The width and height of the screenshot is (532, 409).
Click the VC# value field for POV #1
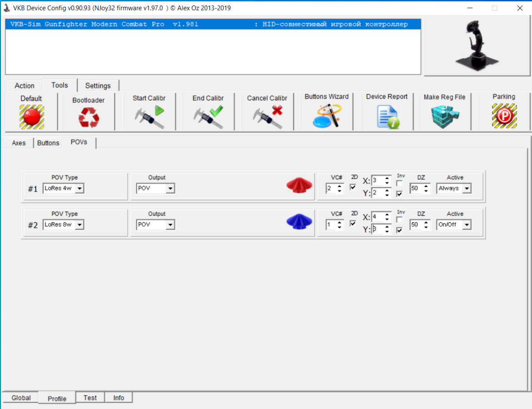click(331, 189)
